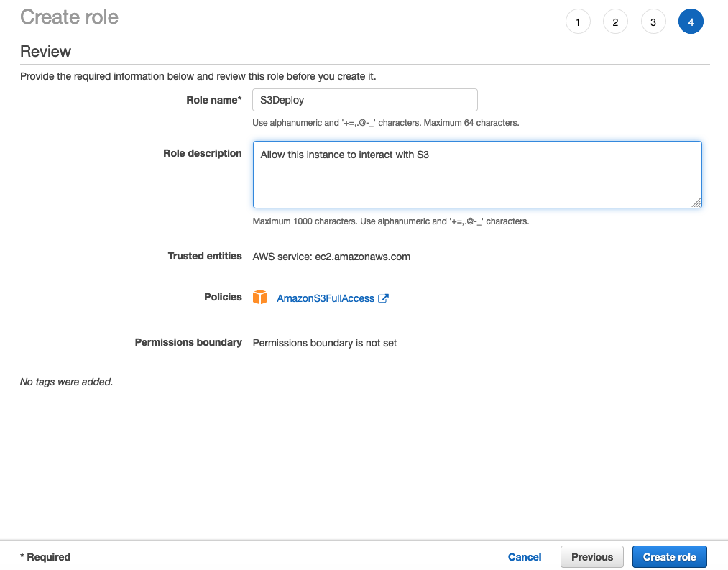Click the Policies label
This screenshot has height=570, width=728.
(223, 297)
